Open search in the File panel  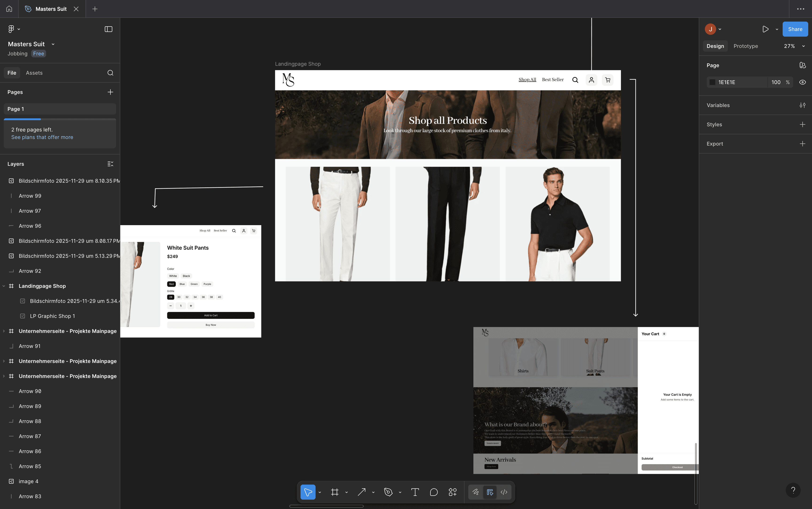[x=110, y=73]
